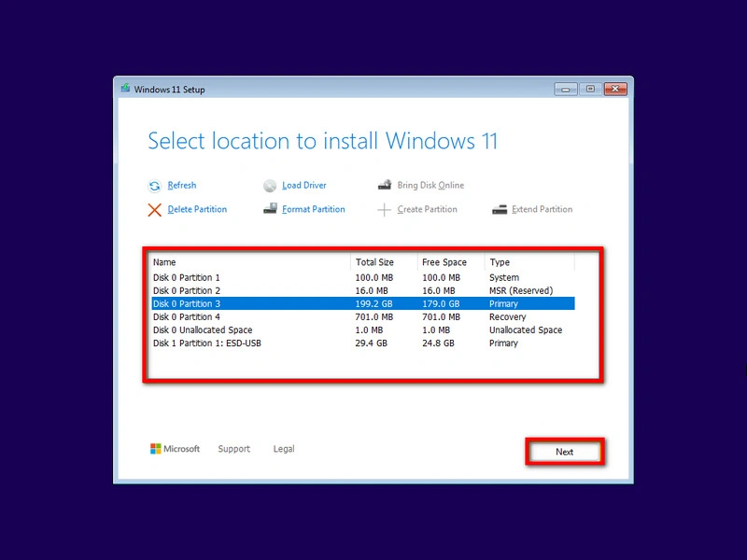747x560 pixels.
Task: Click the Load Driver disk icon
Action: [272, 185]
